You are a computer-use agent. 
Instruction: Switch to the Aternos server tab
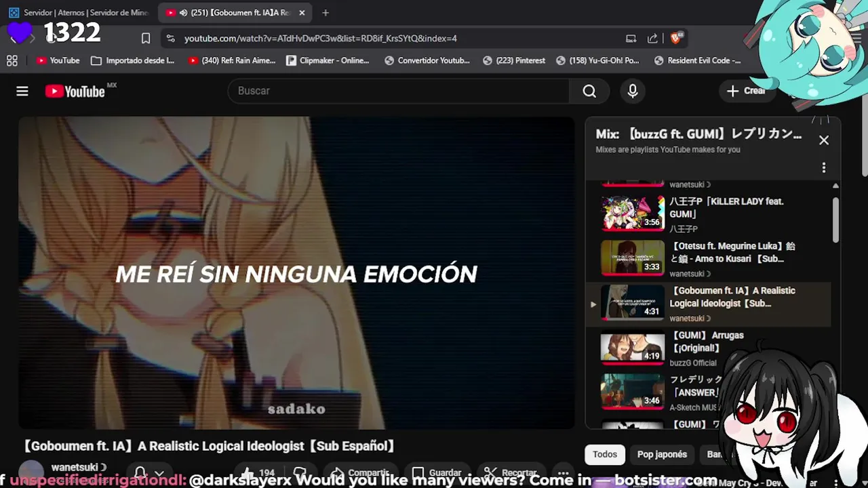coord(79,13)
